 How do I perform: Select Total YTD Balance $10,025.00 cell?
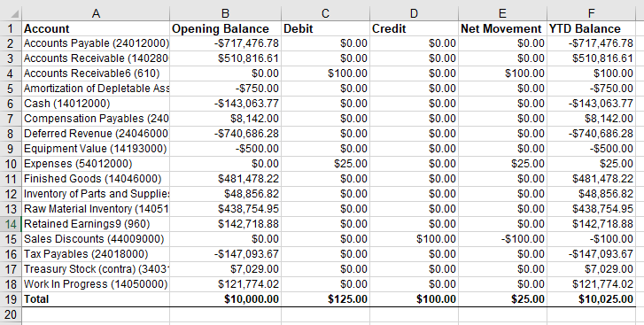pyautogui.click(x=591, y=299)
